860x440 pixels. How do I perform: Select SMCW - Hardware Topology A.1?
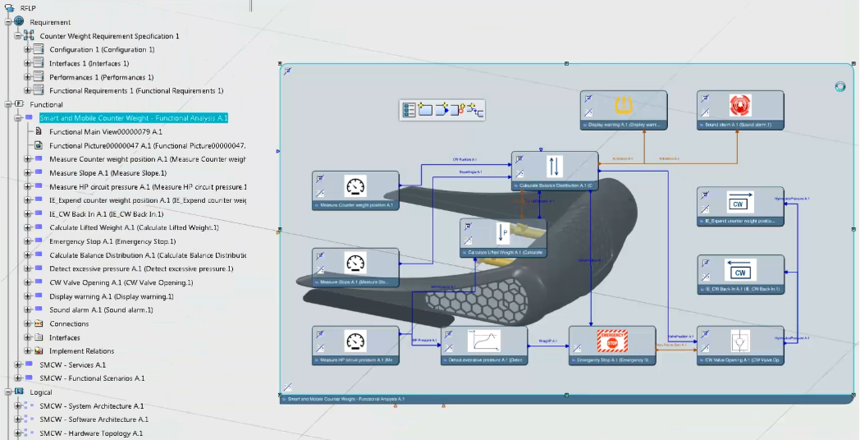tap(91, 433)
